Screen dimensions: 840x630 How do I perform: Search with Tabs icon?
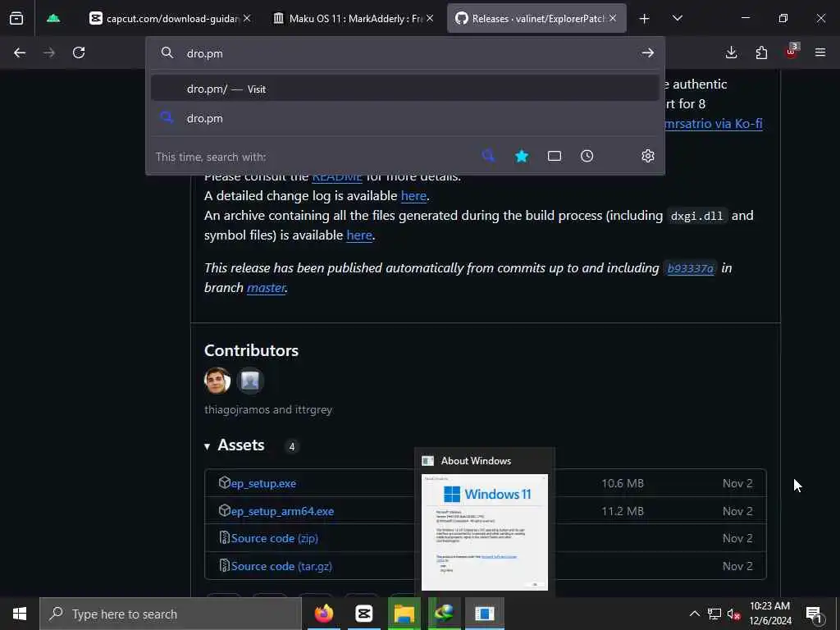click(555, 156)
